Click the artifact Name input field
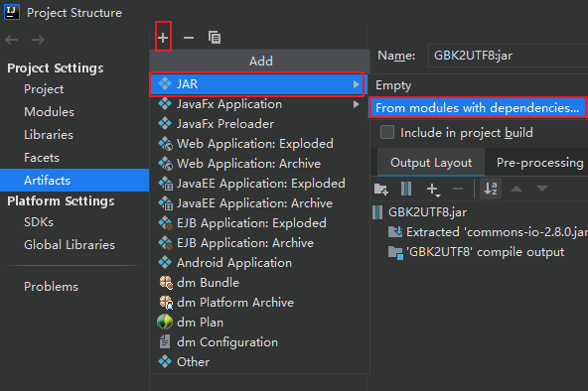This screenshot has height=391, width=588. [508, 56]
